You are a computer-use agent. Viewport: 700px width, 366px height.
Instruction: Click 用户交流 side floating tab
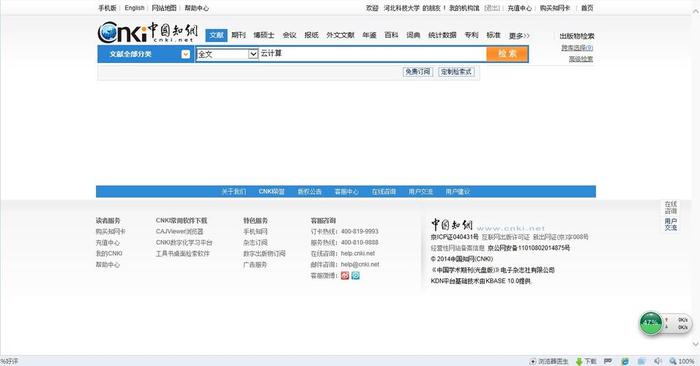tap(671, 225)
